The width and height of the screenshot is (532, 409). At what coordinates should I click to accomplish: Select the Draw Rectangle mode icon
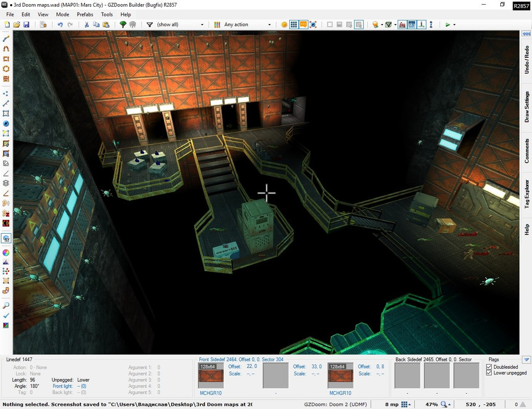click(x=6, y=58)
